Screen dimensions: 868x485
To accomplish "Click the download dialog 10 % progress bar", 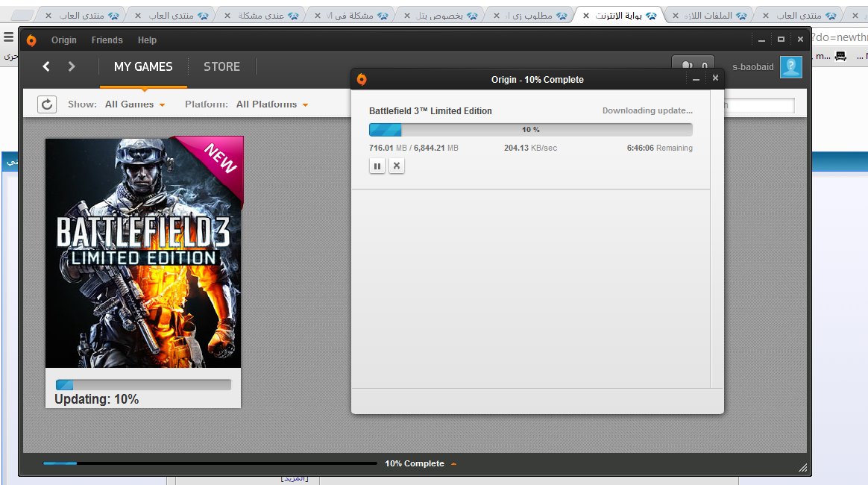I will pyautogui.click(x=531, y=130).
